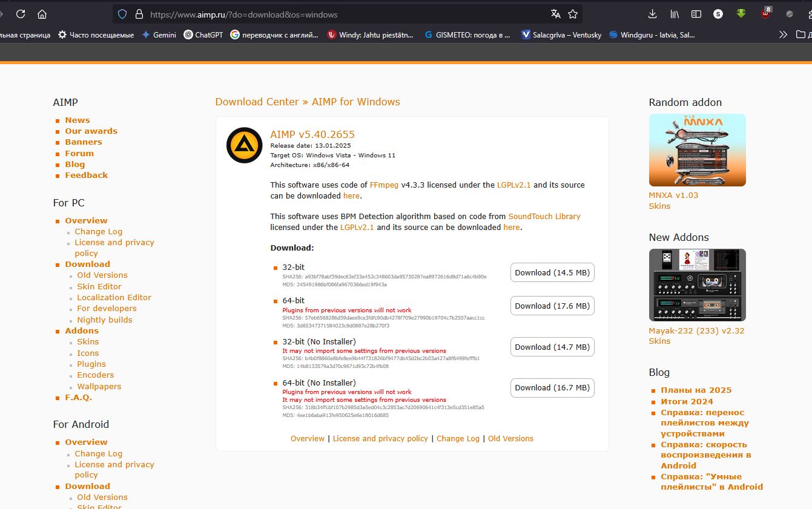Download 32-bit No Installer (14.7 MB)
The height and width of the screenshot is (509, 812).
[552, 347]
